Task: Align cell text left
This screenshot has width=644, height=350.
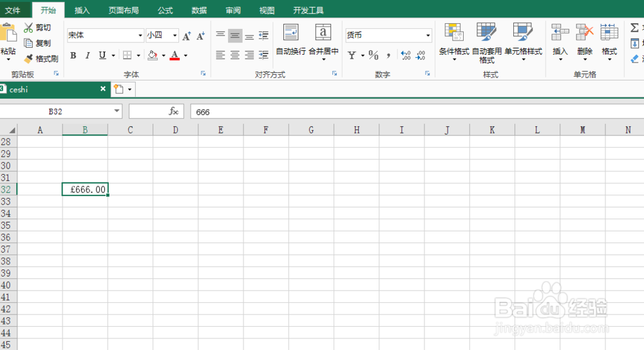Action: 220,55
